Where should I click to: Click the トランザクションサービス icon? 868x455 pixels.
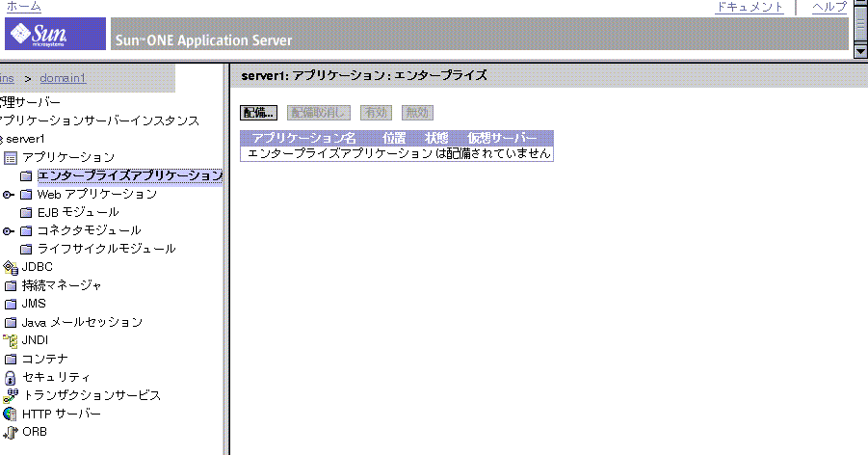[11, 395]
